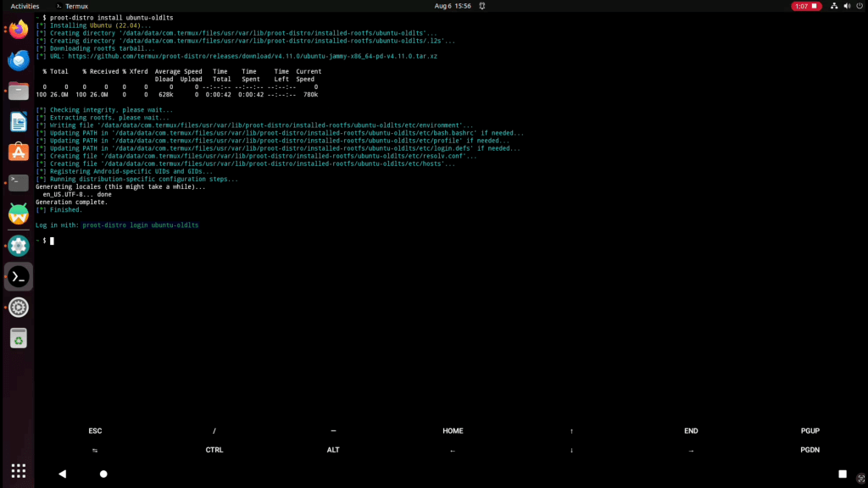Launch Thunderbird mail from the dock
The height and width of the screenshot is (488, 868).
click(19, 60)
